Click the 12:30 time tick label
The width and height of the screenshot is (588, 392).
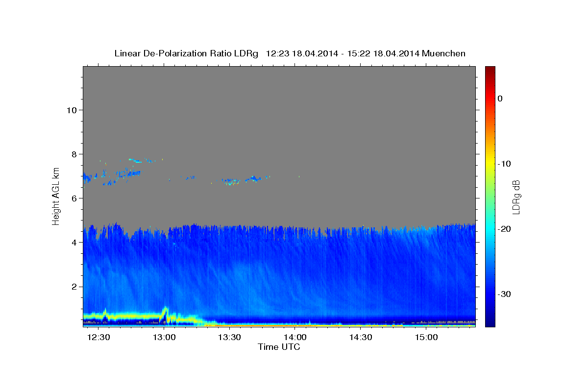click(x=99, y=338)
